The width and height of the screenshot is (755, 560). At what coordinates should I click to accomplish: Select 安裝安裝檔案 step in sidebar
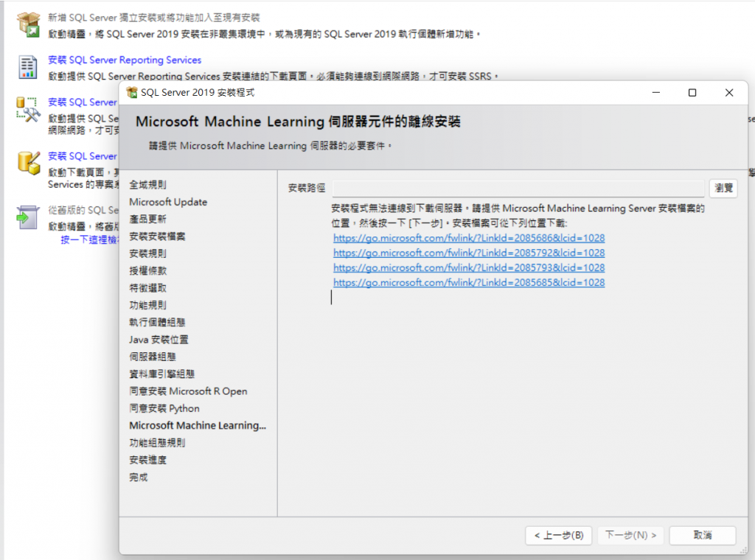(x=157, y=237)
